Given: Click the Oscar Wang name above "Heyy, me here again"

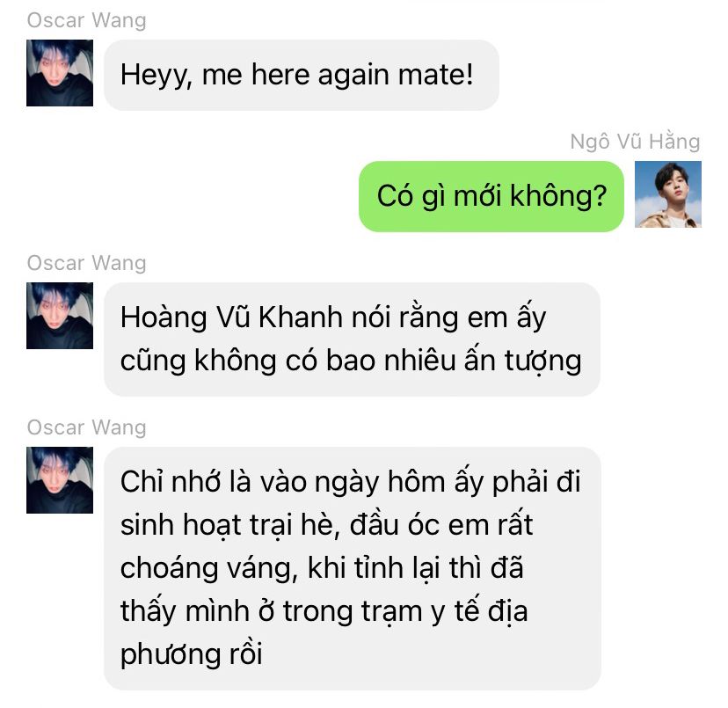Looking at the screenshot, I should click(87, 20).
